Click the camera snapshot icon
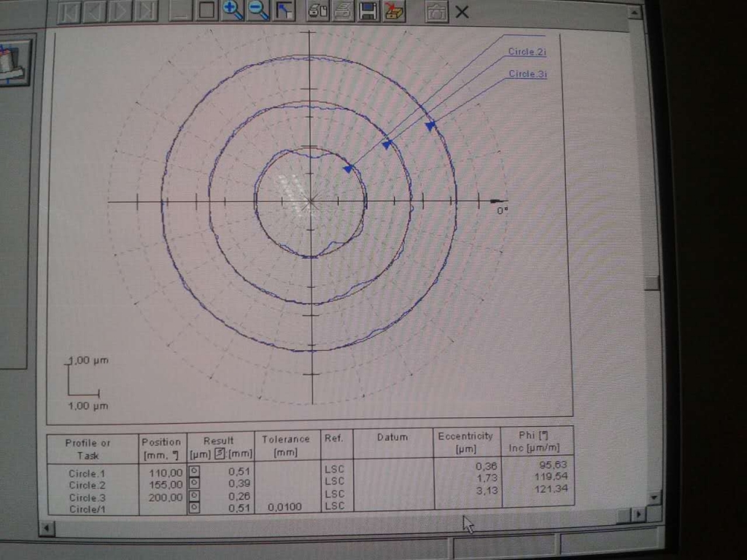The image size is (747, 560). click(436, 12)
